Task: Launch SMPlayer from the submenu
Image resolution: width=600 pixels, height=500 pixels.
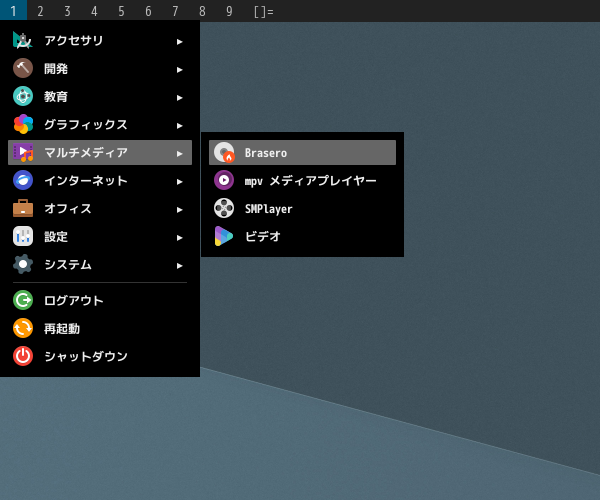Action: [x=302, y=208]
